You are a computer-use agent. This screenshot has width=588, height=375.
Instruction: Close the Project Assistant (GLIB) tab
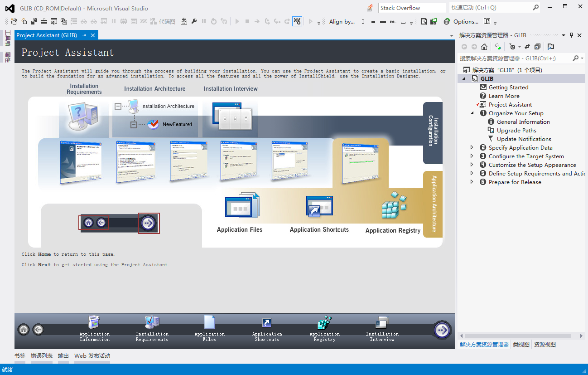pos(93,35)
